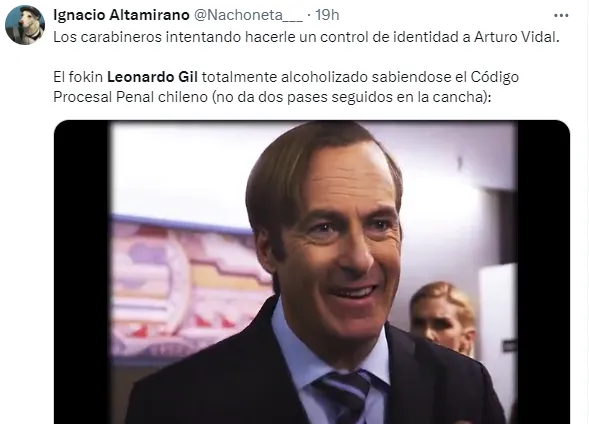Select the bold Leonardo Gil text

pyautogui.click(x=152, y=77)
